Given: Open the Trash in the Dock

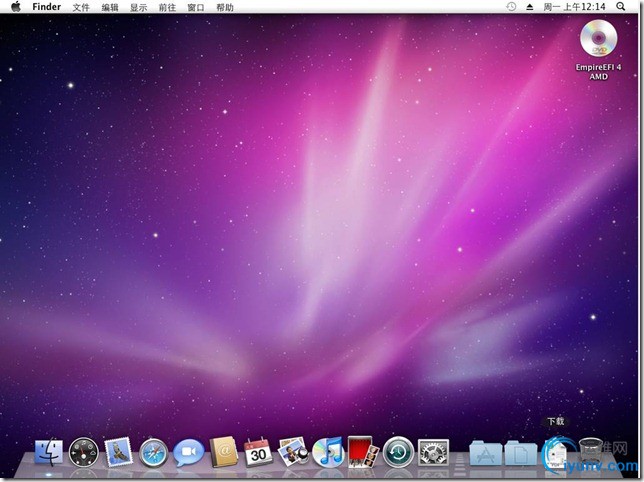Looking at the screenshot, I should (590, 452).
